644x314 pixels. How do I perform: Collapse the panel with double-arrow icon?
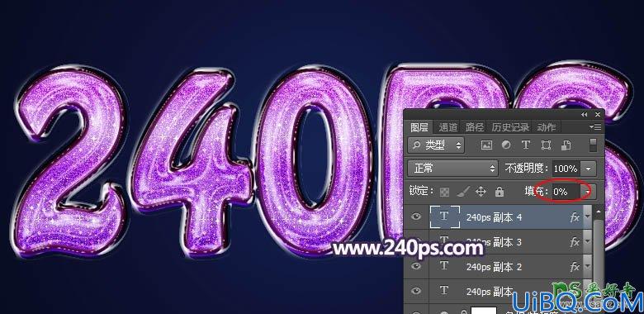pos(584,115)
